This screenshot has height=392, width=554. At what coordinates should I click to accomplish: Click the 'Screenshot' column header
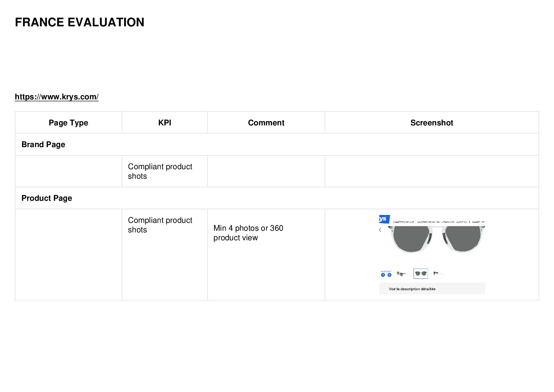point(432,123)
